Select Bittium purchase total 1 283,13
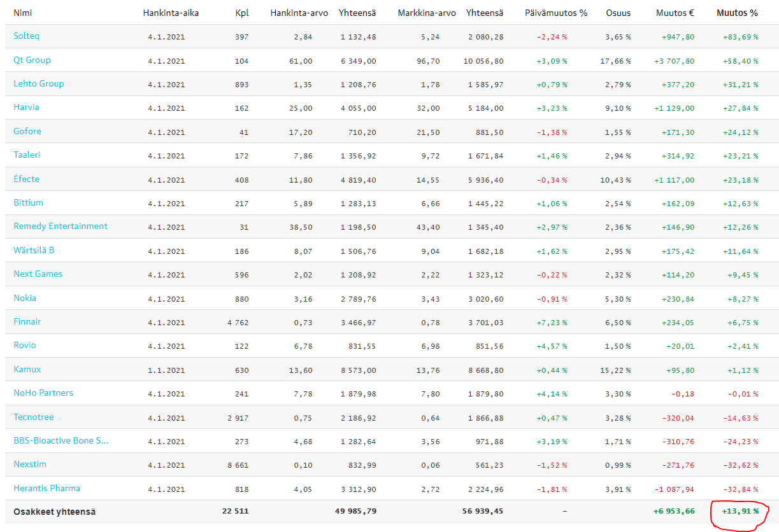This screenshot has height=532, width=779. (358, 204)
